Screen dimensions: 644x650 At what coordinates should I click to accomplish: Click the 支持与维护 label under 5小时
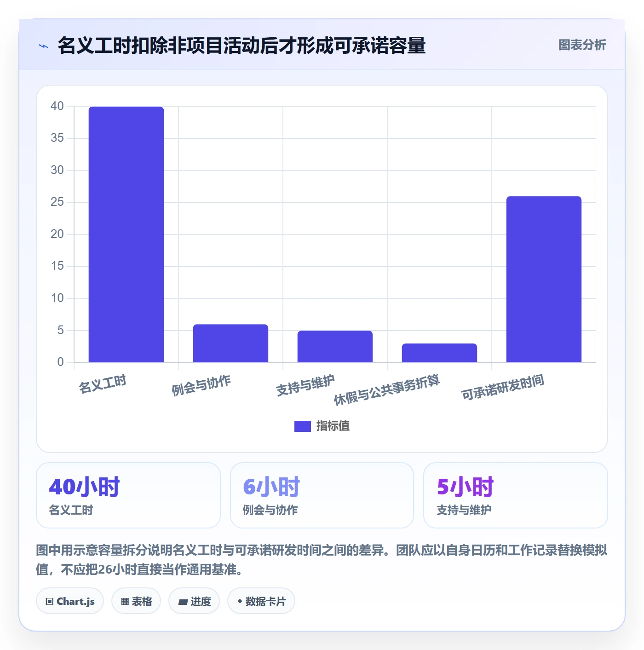tap(464, 510)
